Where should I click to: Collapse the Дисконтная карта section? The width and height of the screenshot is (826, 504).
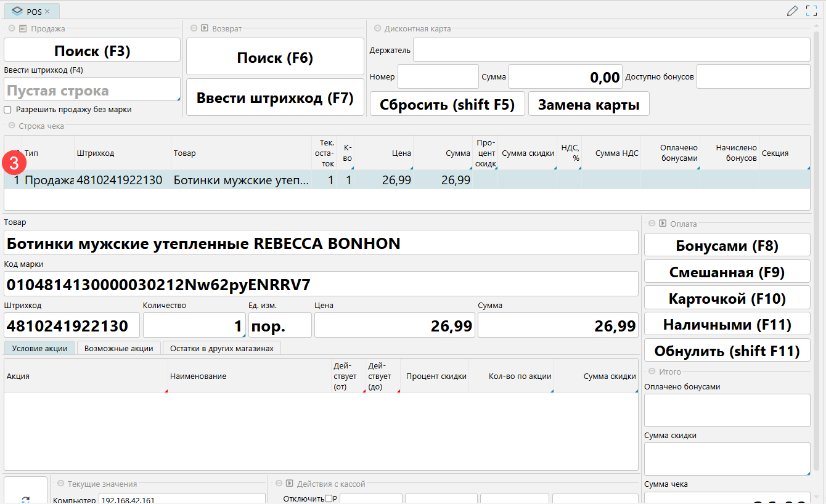click(x=377, y=28)
